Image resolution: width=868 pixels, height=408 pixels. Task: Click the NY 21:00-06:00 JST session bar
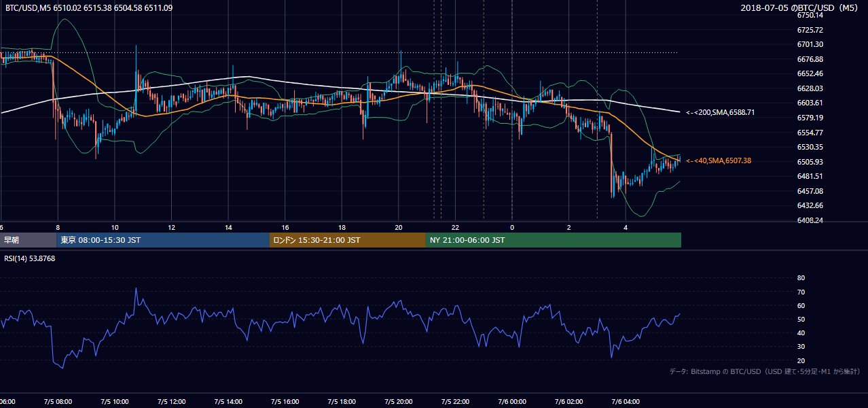554,240
